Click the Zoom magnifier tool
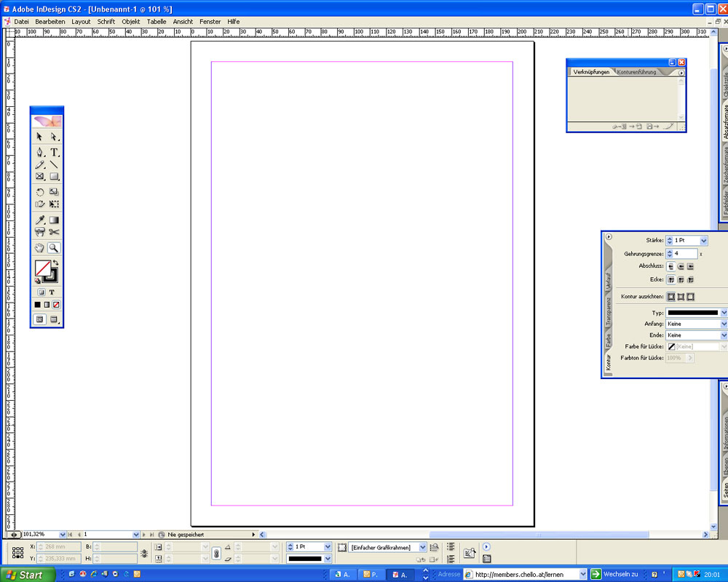Viewport: 728px width, 582px height. pyautogui.click(x=54, y=248)
